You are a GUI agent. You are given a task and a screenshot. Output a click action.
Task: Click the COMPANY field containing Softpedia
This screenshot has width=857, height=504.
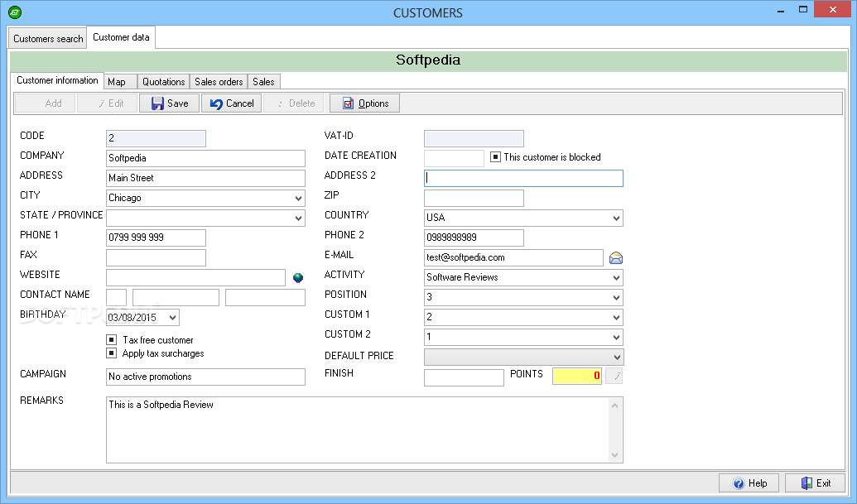(205, 158)
